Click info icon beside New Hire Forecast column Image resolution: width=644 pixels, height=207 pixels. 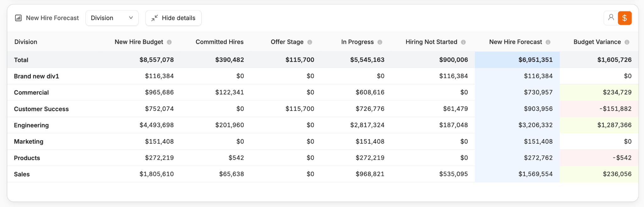[x=548, y=42]
